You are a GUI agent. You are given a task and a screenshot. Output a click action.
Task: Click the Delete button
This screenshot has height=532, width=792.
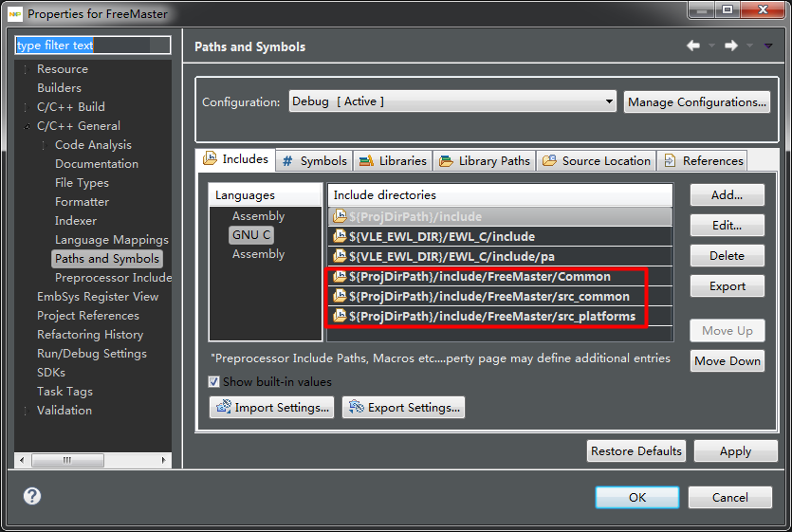(727, 256)
